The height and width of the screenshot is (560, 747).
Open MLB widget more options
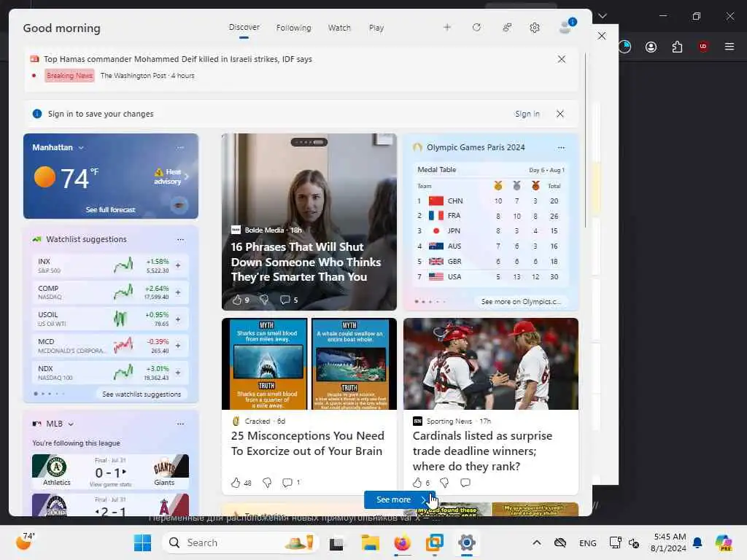(x=180, y=424)
